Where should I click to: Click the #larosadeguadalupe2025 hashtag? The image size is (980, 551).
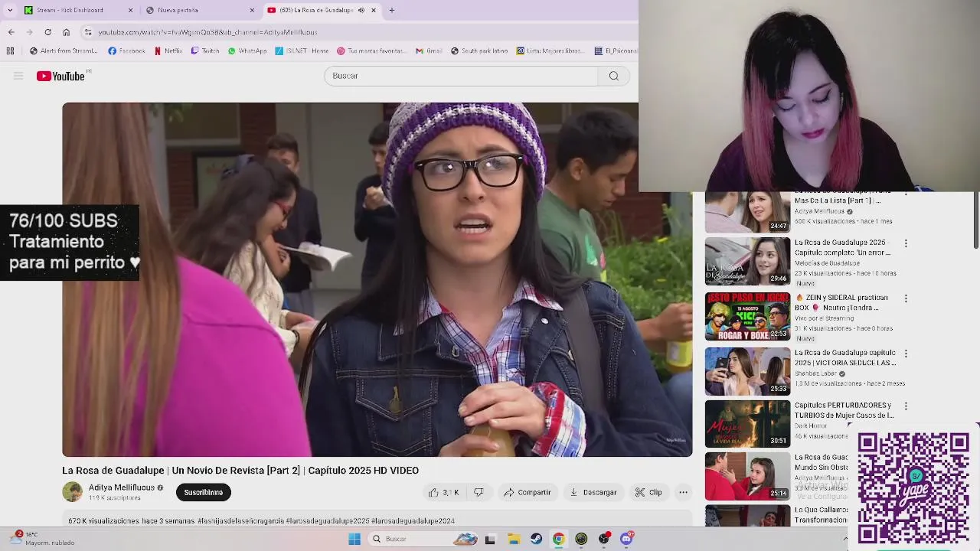[328, 521]
